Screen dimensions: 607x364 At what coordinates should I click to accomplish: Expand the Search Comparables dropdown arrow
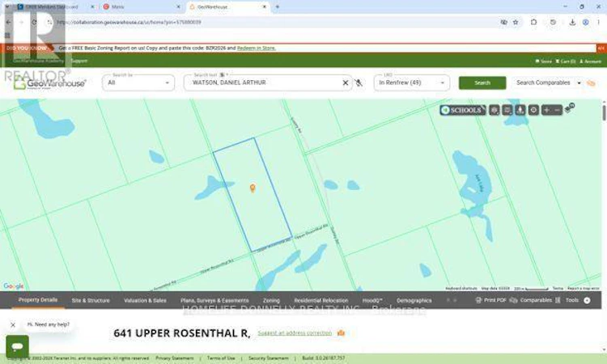[579, 83]
